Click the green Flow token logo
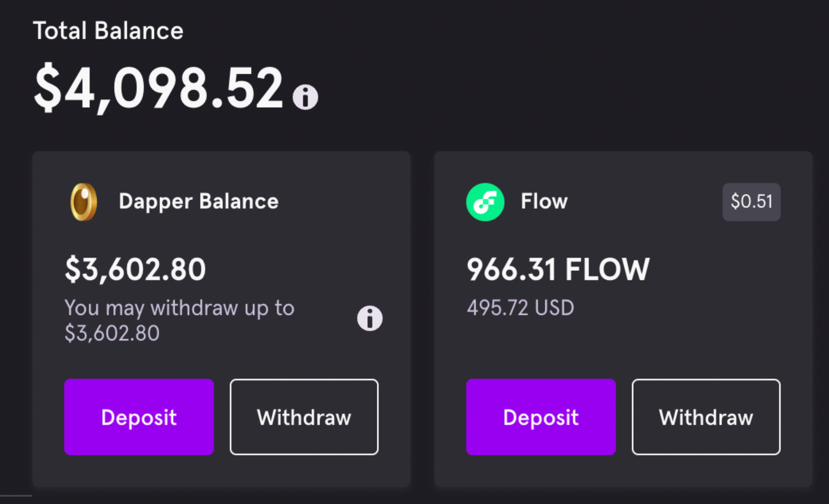The width and height of the screenshot is (829, 504). [x=485, y=202]
